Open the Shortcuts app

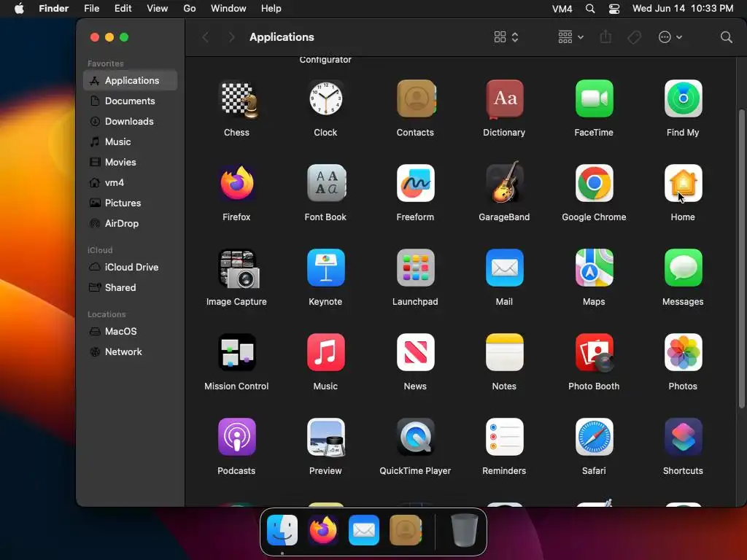coord(683,437)
